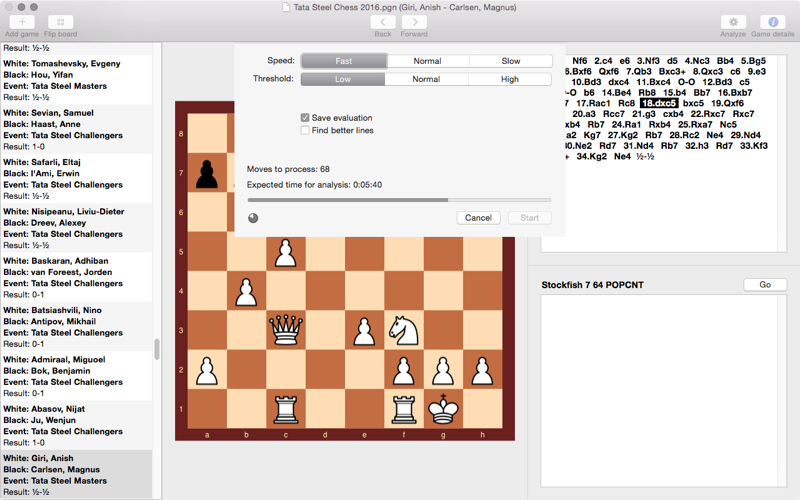800x500 pixels.
Task: Cancel the analysis dialog
Action: (478, 218)
